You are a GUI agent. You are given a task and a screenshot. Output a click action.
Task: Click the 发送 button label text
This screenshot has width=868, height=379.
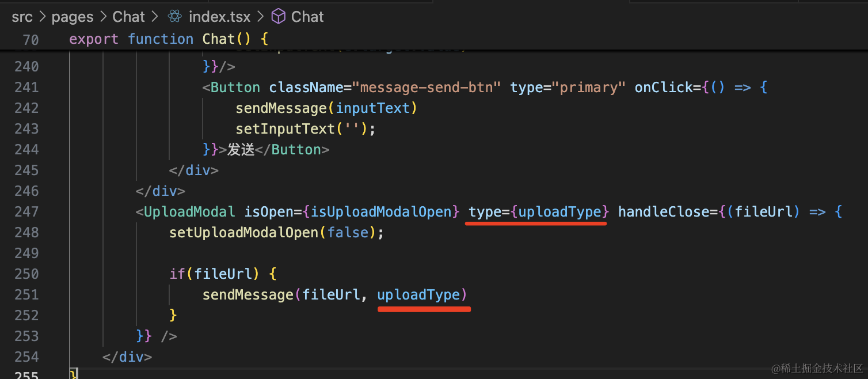241,150
